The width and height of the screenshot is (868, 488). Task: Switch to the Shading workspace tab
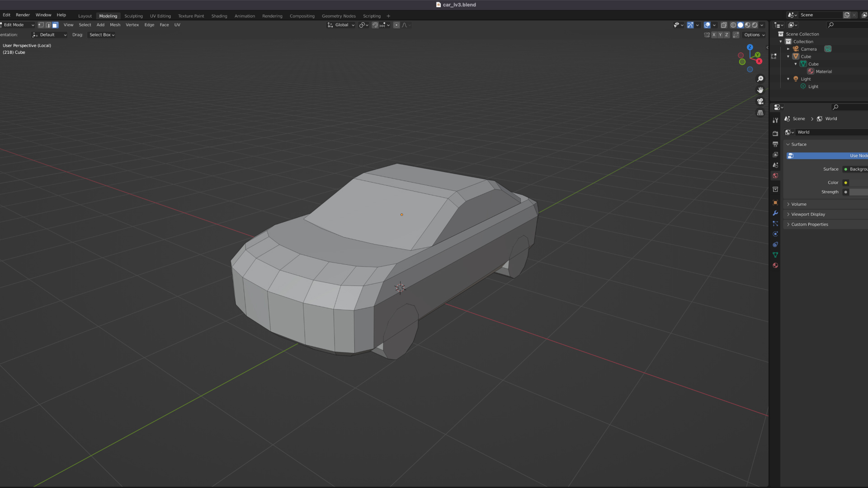point(219,16)
